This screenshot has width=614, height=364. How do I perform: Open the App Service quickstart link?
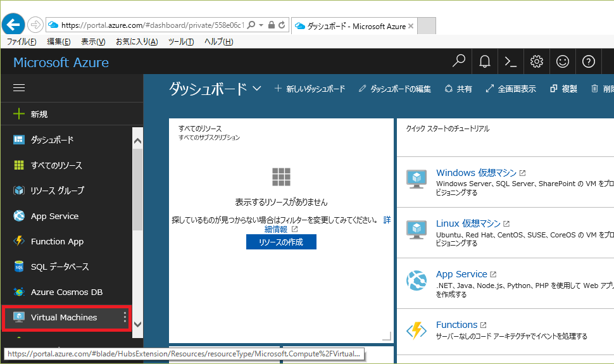pos(461,274)
